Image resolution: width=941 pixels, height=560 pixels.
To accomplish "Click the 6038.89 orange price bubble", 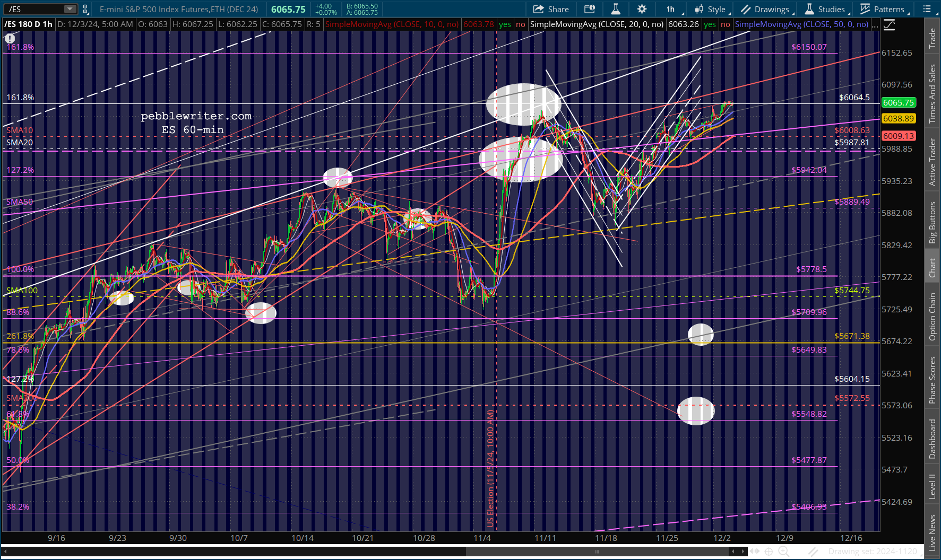I will (x=899, y=118).
